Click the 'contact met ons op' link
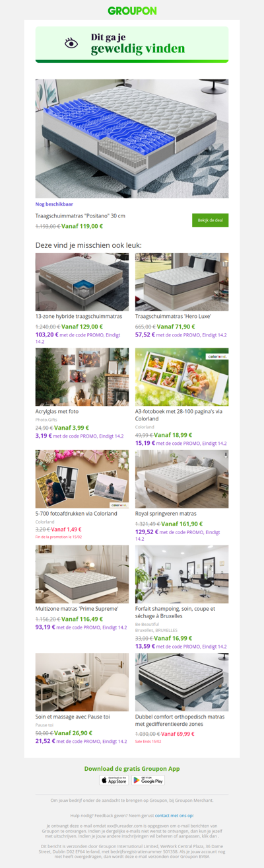Image resolution: width=264 pixels, height=868 pixels. [174, 816]
